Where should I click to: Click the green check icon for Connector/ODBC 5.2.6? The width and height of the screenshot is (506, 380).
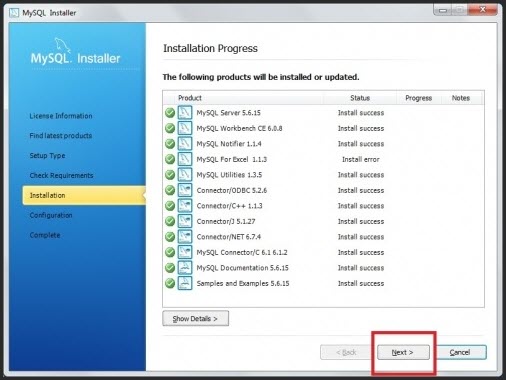click(170, 190)
